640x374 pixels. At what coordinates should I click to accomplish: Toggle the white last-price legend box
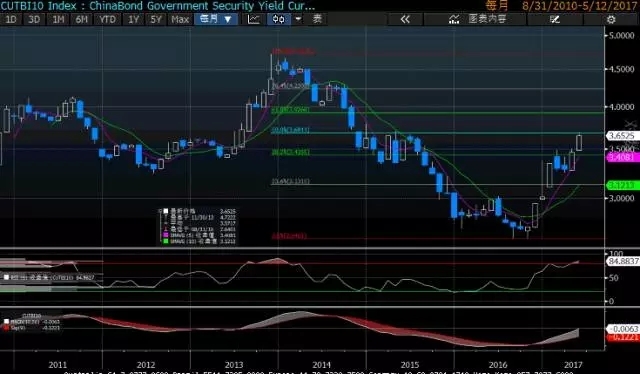point(166,211)
